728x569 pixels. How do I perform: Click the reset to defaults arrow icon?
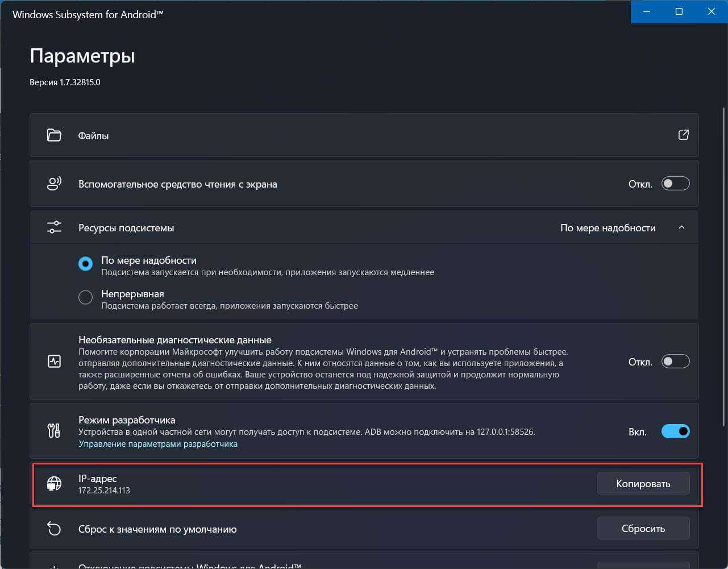pos(54,529)
